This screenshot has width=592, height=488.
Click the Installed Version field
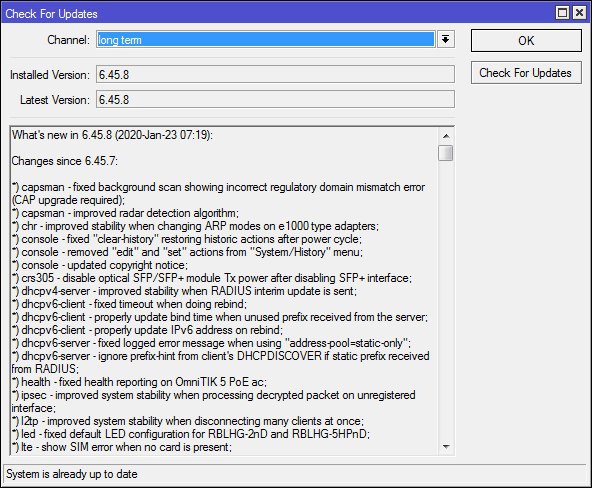point(275,74)
